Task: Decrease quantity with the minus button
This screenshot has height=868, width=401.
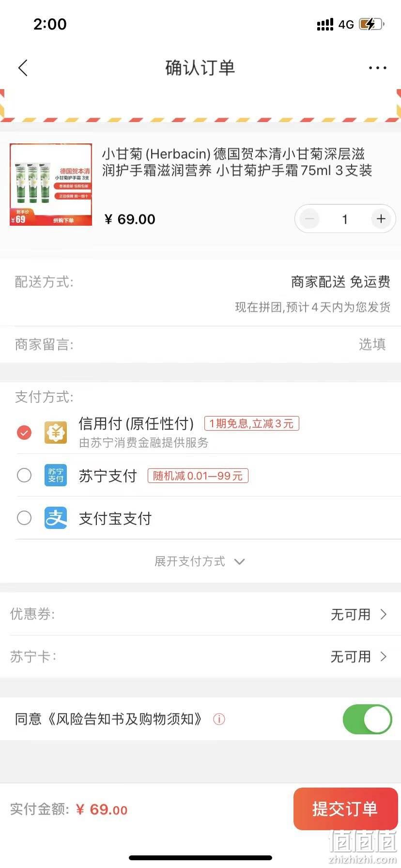Action: click(309, 219)
